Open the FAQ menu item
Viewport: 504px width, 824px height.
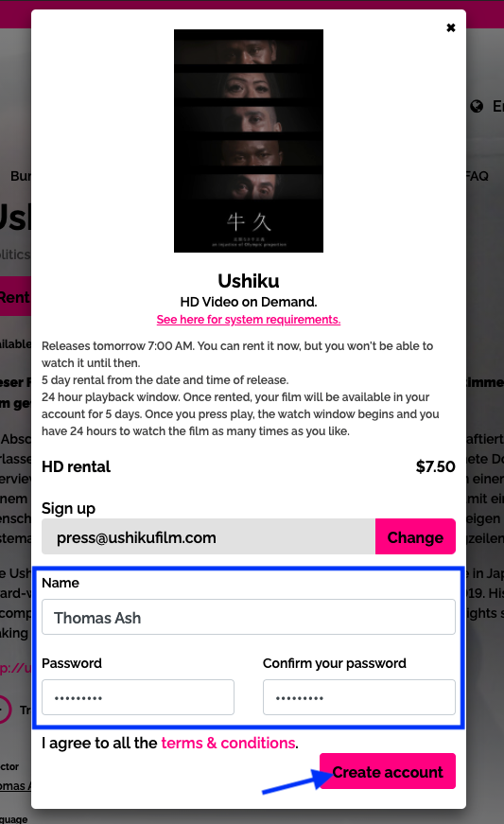[x=478, y=176]
